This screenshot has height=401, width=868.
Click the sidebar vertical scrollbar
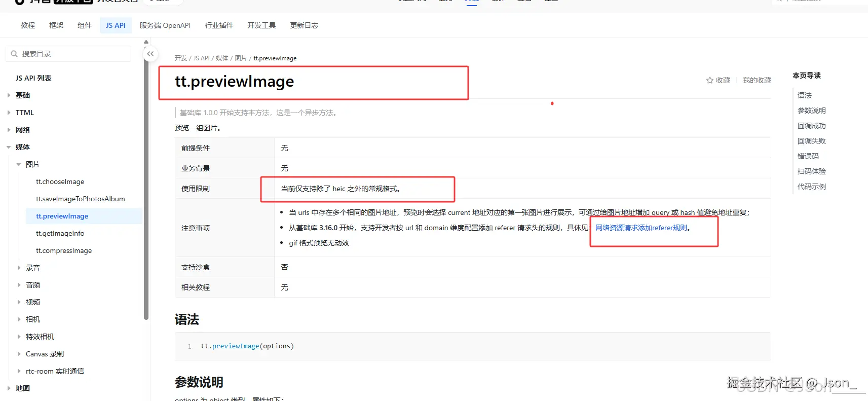pos(146,183)
